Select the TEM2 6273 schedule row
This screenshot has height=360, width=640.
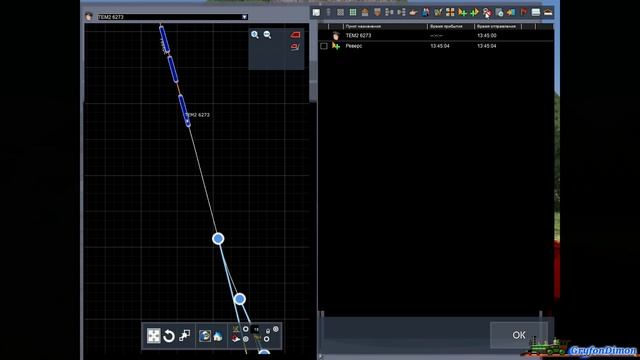coord(436,36)
